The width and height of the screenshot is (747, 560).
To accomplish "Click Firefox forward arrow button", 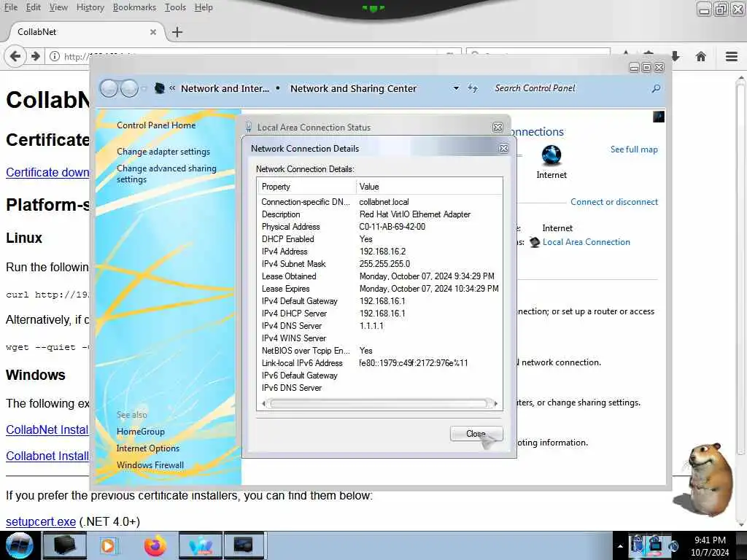I will pos(35,56).
